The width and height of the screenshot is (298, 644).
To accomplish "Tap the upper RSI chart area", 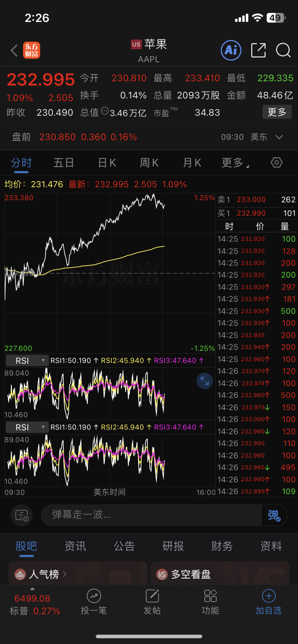I will coord(110,394).
